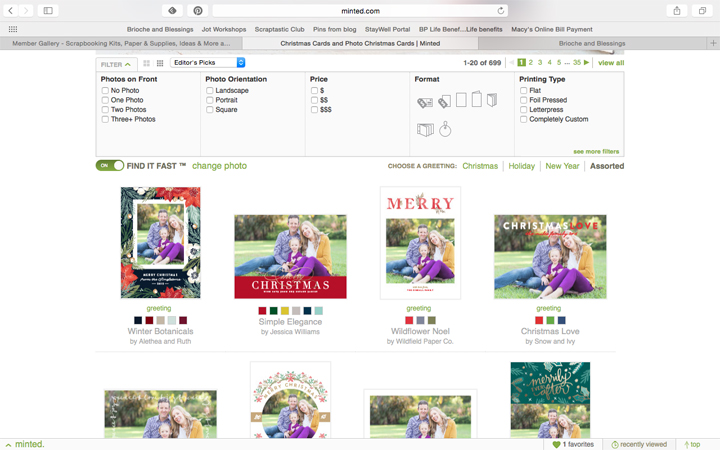
Task: Select the folded card format icon
Action: coord(477,99)
